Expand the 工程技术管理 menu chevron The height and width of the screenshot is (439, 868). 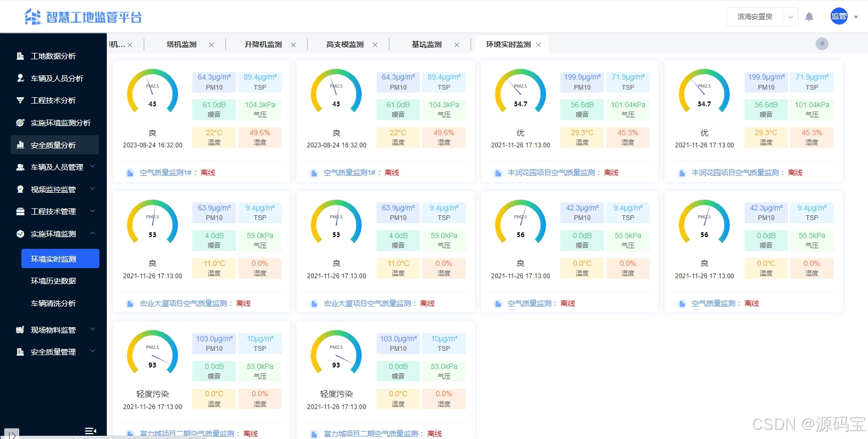[x=92, y=211]
